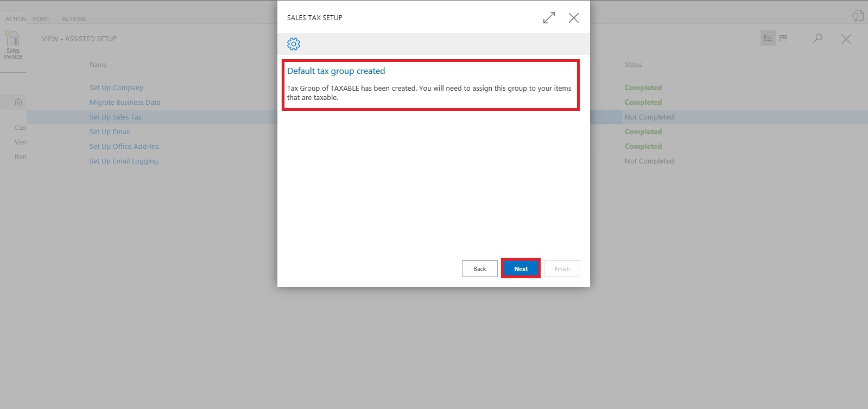This screenshot has width=868, height=409.
Task: Open the Set Up Email link
Action: coord(110,132)
